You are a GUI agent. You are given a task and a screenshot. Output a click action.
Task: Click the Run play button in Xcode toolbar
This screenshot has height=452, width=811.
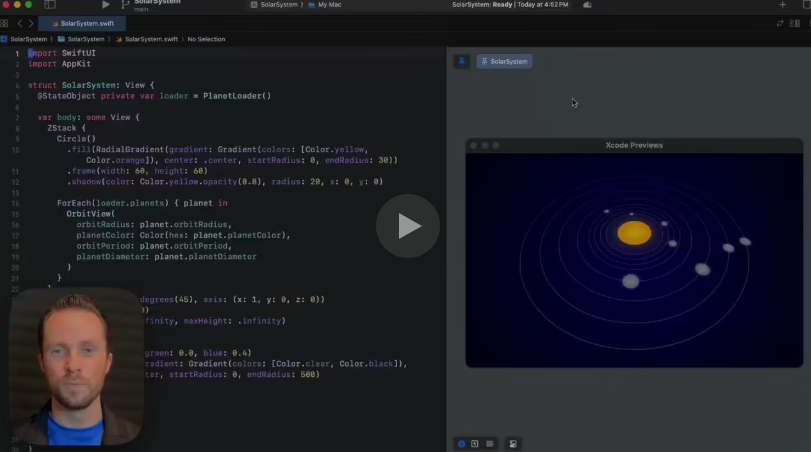pos(106,5)
